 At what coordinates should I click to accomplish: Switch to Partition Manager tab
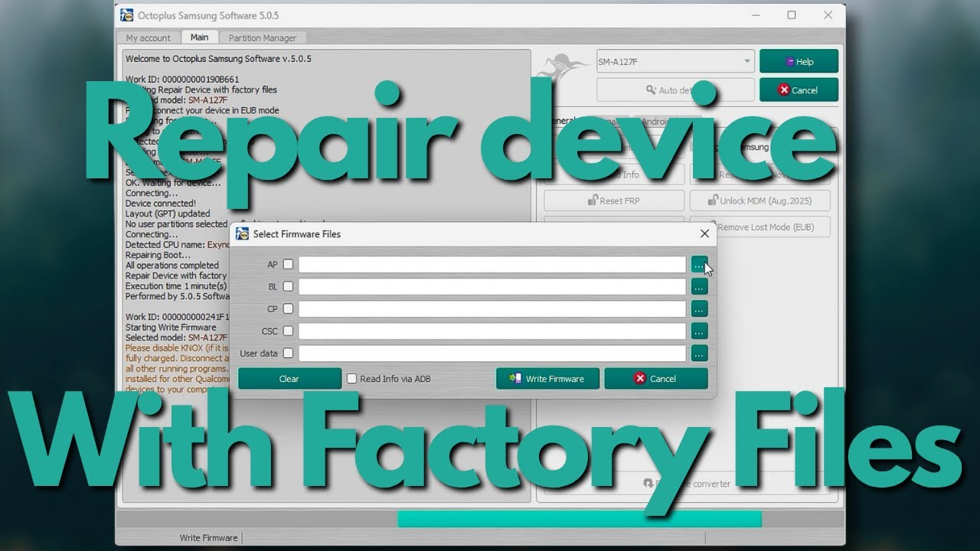tap(263, 37)
